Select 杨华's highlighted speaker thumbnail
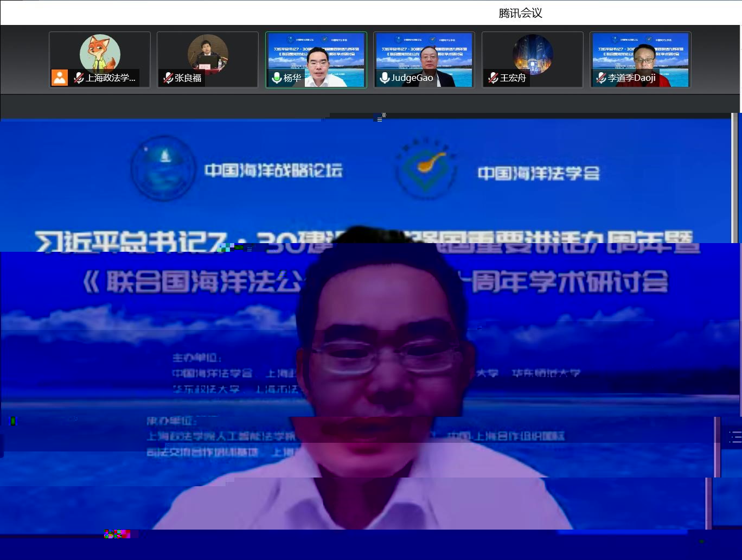 coord(316,60)
